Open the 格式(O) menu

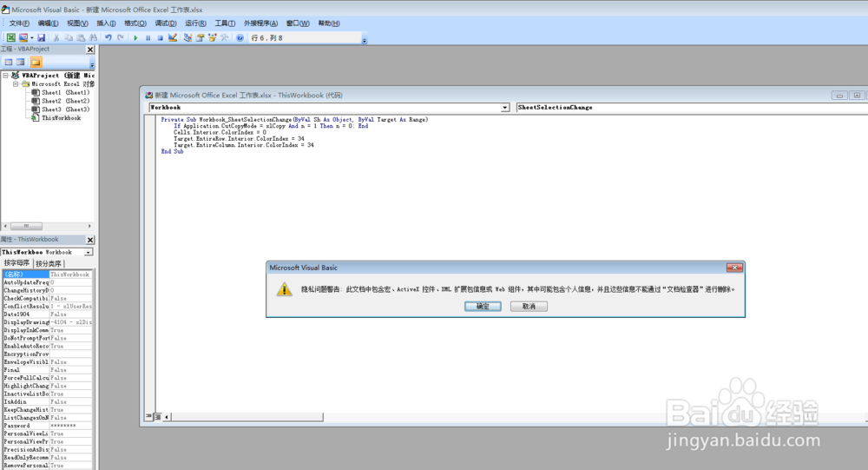(135, 23)
